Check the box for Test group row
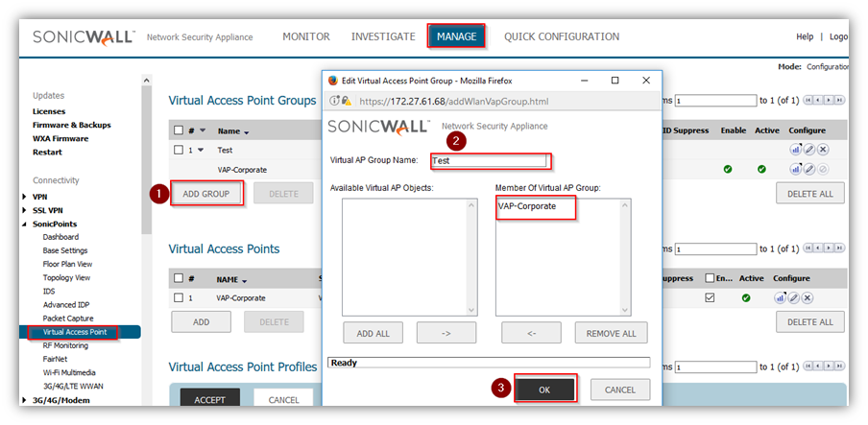The height and width of the screenshot is (425, 868). coord(178,150)
